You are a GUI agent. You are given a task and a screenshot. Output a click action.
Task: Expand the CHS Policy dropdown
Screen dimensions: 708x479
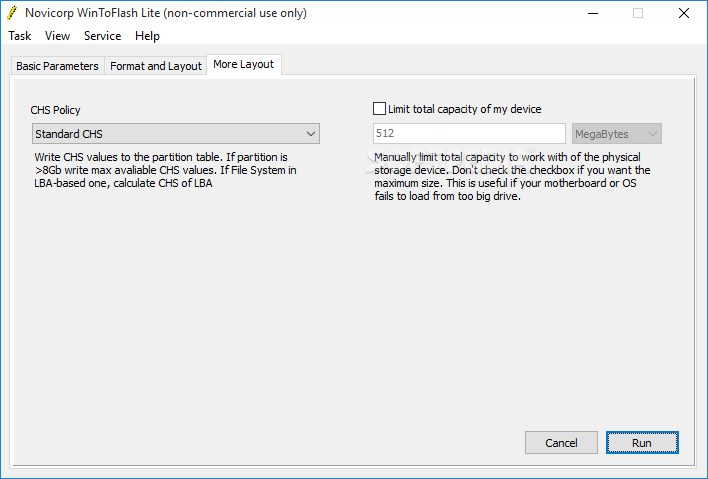click(x=176, y=134)
